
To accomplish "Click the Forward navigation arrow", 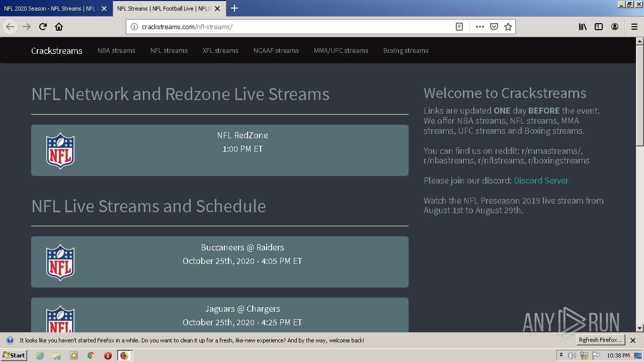I will coord(27,27).
